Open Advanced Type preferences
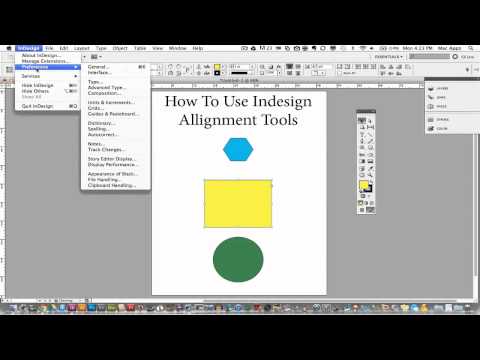 (x=115, y=87)
